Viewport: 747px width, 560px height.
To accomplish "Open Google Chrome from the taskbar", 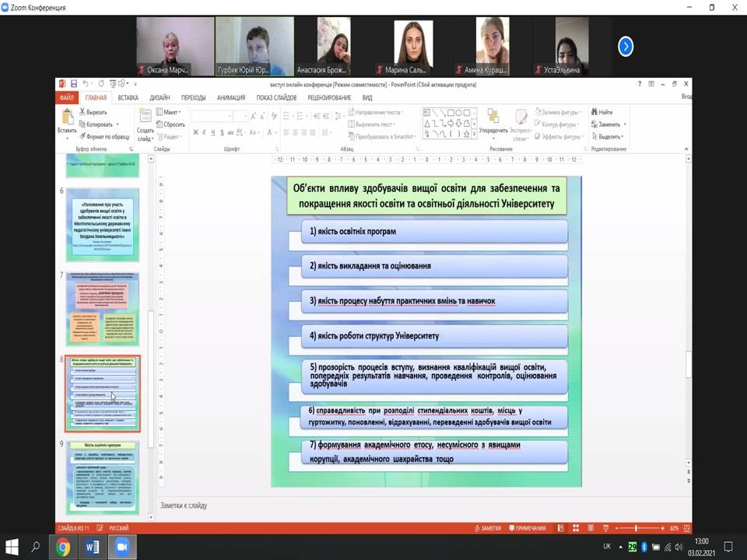I will tap(63, 547).
